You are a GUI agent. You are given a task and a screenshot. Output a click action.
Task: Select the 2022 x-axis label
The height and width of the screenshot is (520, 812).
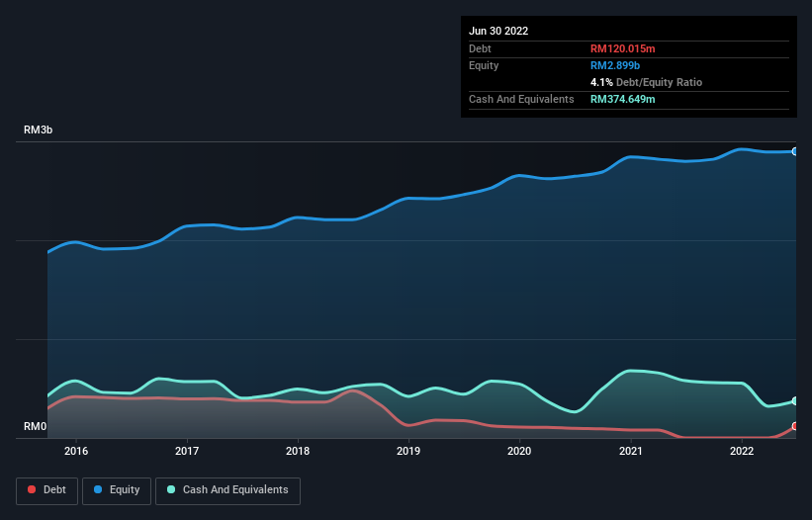click(742, 452)
